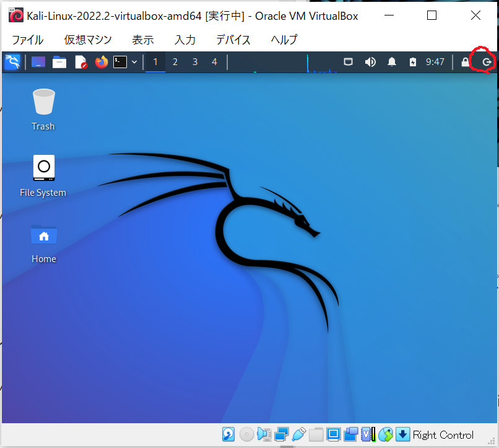
Task: Lock the screen with padlock icon
Action: coord(466,62)
